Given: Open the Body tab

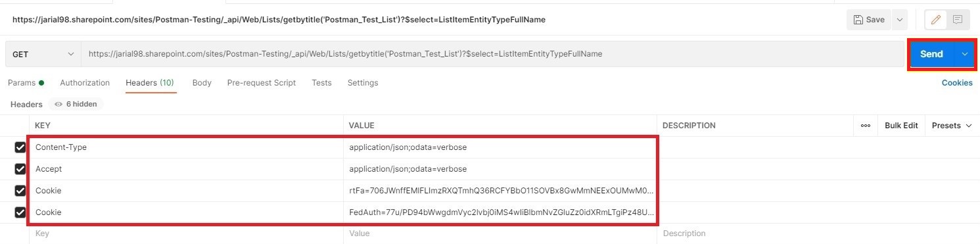Looking at the screenshot, I should (202, 83).
